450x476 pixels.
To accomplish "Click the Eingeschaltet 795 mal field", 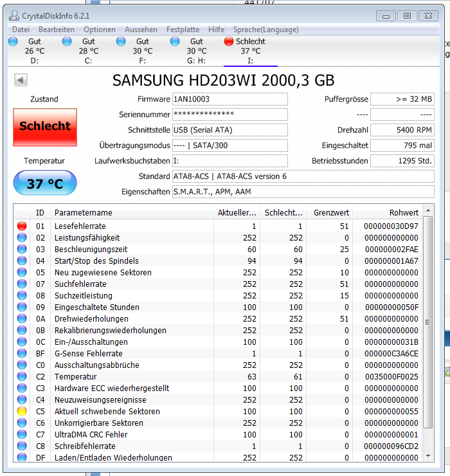I will [x=402, y=145].
